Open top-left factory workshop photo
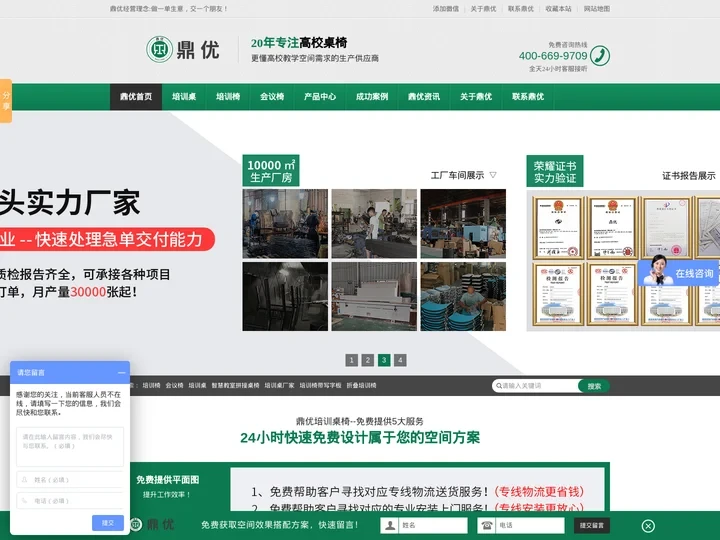This screenshot has width=720, height=540. click(x=285, y=224)
